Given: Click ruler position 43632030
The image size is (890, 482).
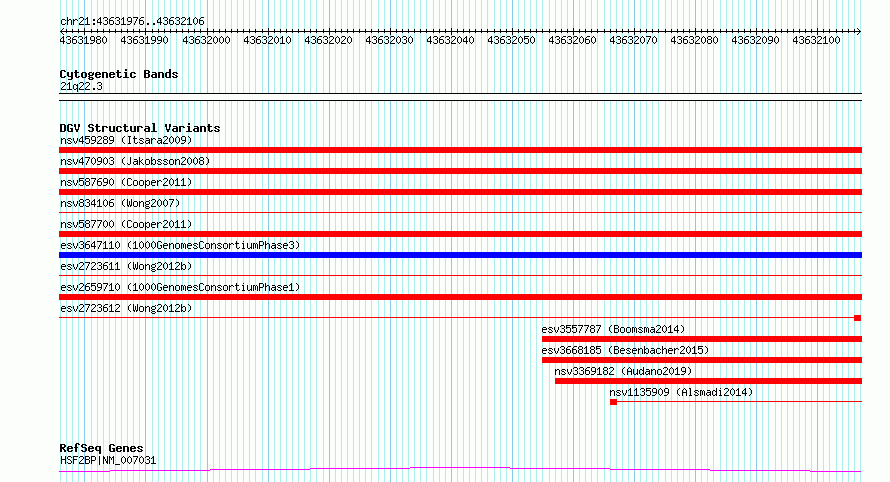Looking at the screenshot, I should [389, 40].
